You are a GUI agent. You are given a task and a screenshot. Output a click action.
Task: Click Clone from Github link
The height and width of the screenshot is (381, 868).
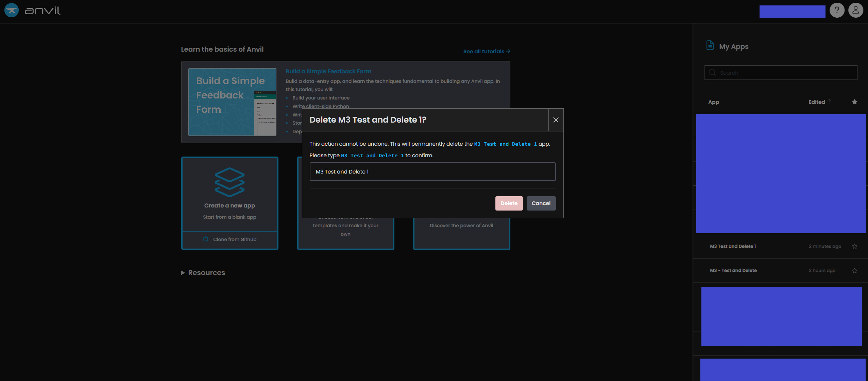(235, 239)
